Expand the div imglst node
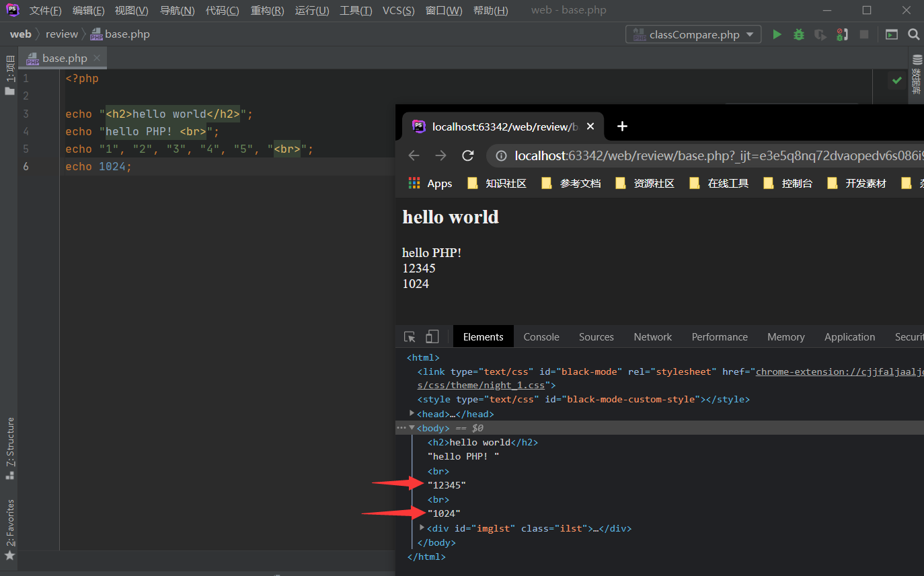The image size is (924, 576). (422, 528)
